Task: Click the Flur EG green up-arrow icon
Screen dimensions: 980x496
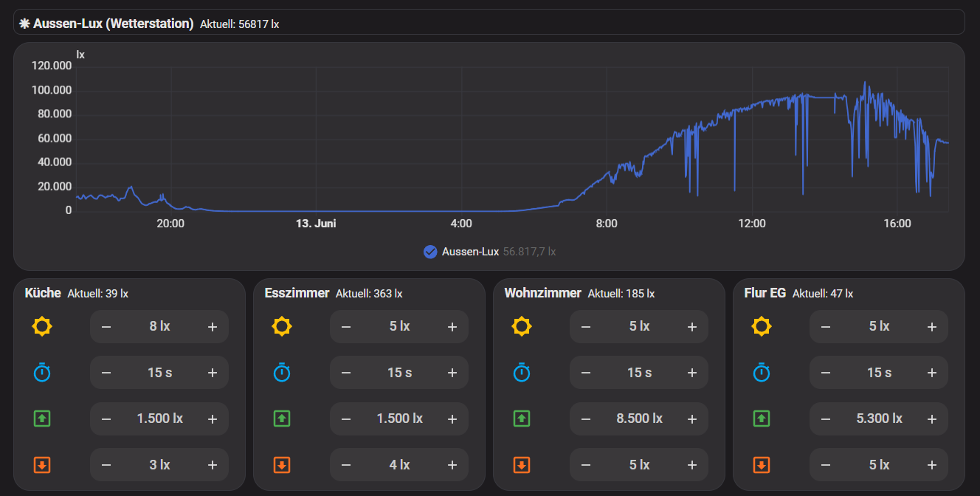Action: (x=762, y=418)
